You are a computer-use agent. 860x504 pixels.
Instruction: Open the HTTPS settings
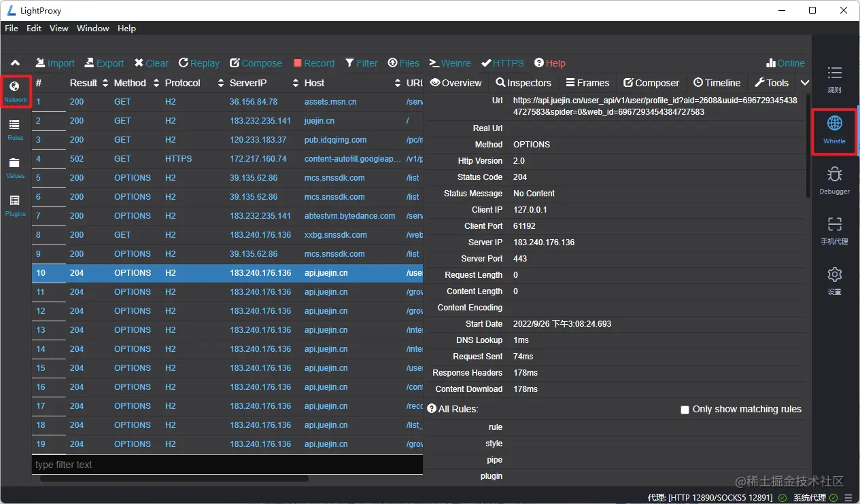tap(502, 63)
